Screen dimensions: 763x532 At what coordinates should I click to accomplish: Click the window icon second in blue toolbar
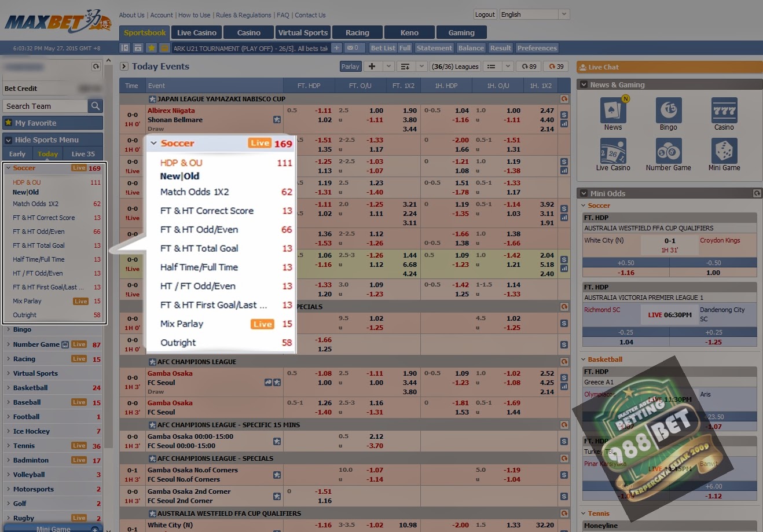pos(138,48)
